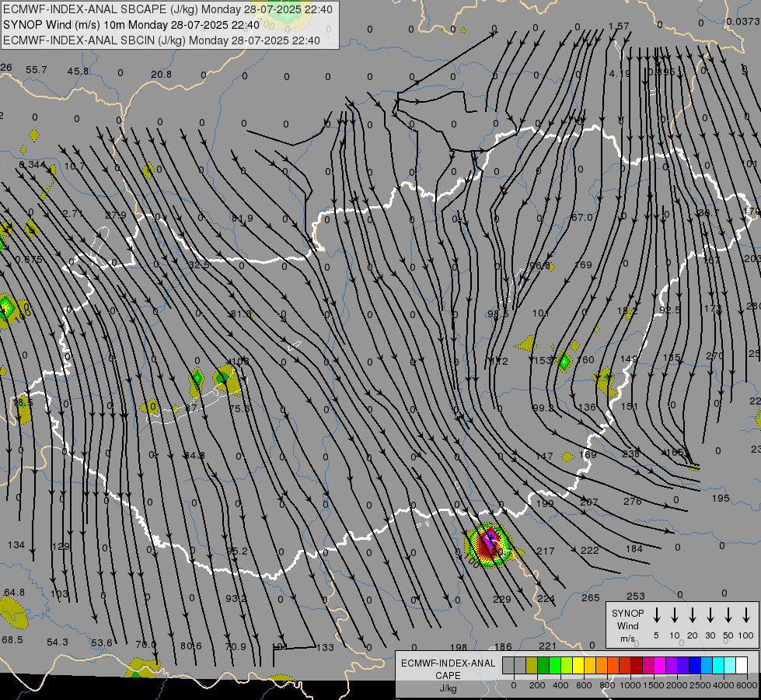
Task: Click the SBCAPE title line in header
Action: click(x=168, y=9)
